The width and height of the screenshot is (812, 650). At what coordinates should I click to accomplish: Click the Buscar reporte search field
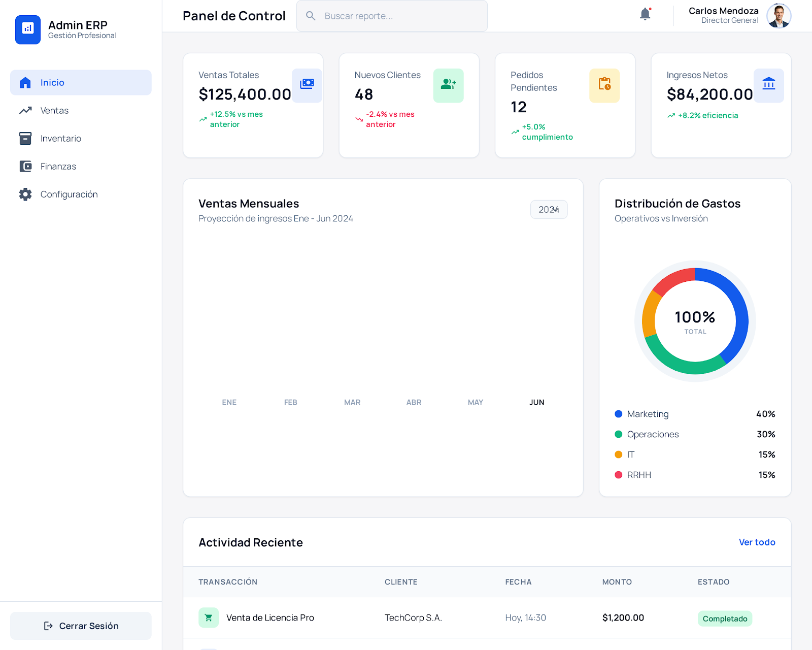tap(392, 16)
